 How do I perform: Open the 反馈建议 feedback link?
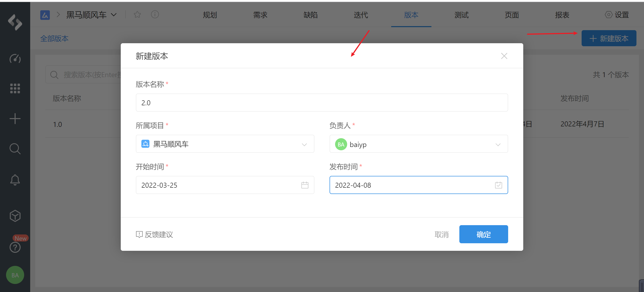pyautogui.click(x=154, y=234)
